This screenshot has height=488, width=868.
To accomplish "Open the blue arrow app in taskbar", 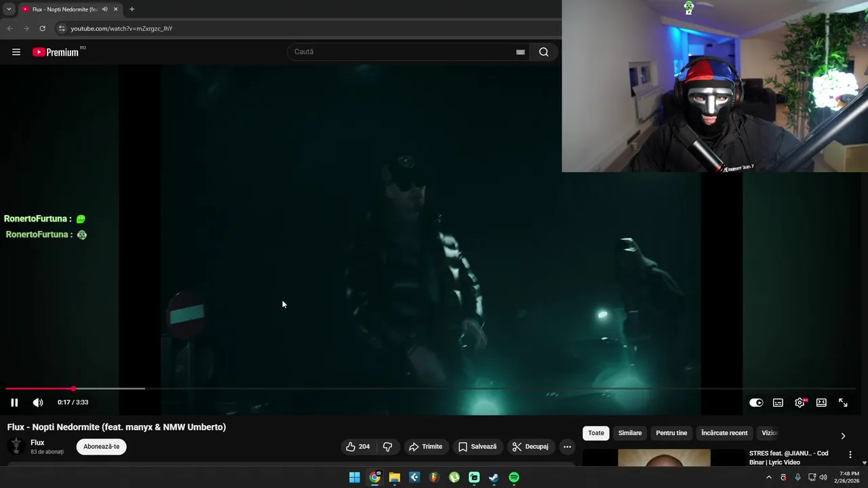I will point(414,477).
